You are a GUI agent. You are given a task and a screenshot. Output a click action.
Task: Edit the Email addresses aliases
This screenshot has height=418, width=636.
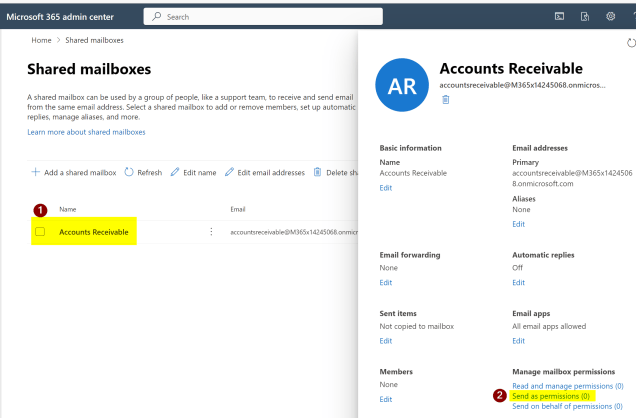pyautogui.click(x=518, y=224)
